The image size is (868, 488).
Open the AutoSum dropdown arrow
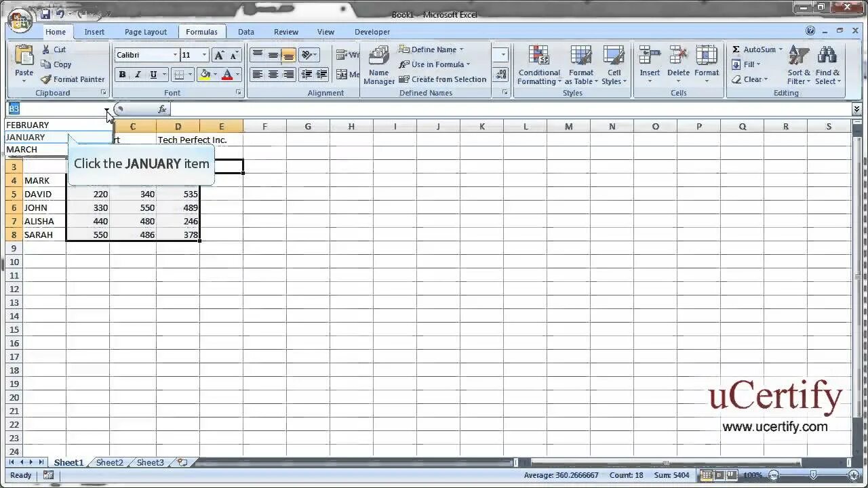coord(781,49)
